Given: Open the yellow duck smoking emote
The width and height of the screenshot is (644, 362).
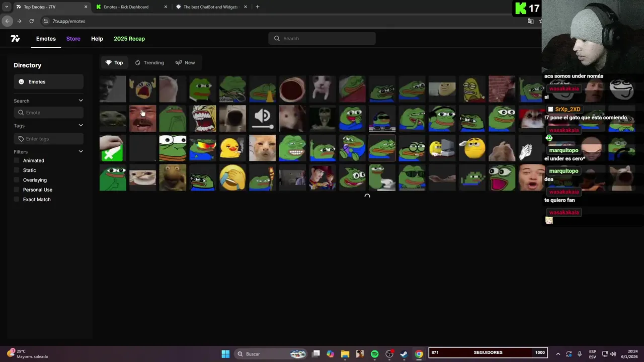Looking at the screenshot, I should [232, 148].
